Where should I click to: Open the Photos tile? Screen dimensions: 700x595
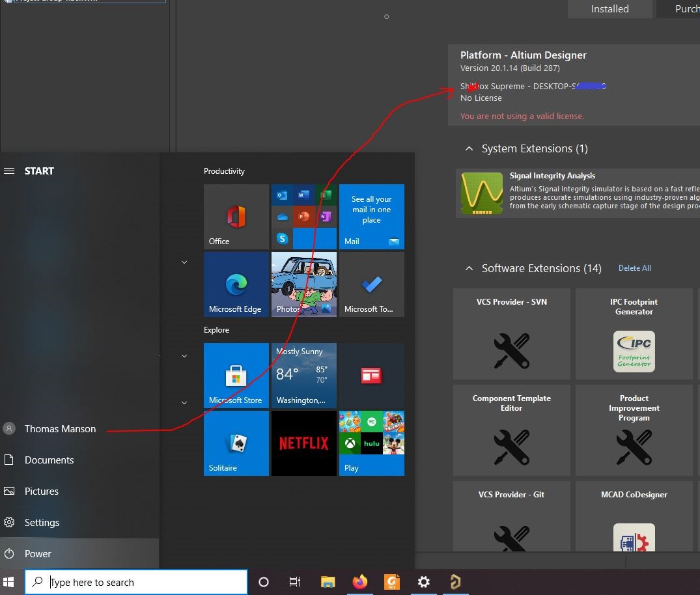pos(304,284)
